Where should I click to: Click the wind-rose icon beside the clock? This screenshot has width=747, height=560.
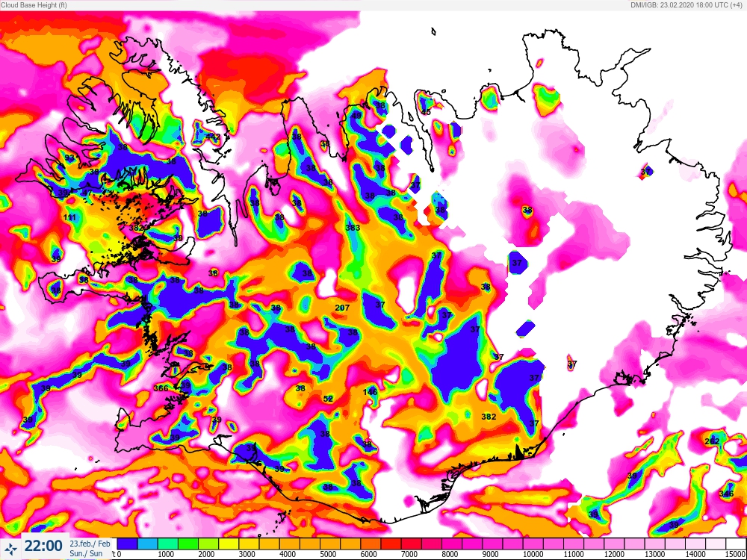tap(11, 547)
